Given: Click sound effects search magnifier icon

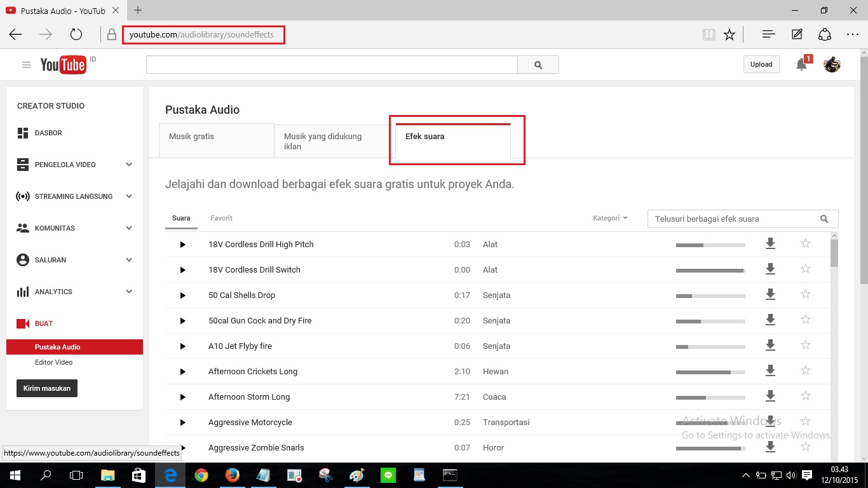Looking at the screenshot, I should pos(824,219).
